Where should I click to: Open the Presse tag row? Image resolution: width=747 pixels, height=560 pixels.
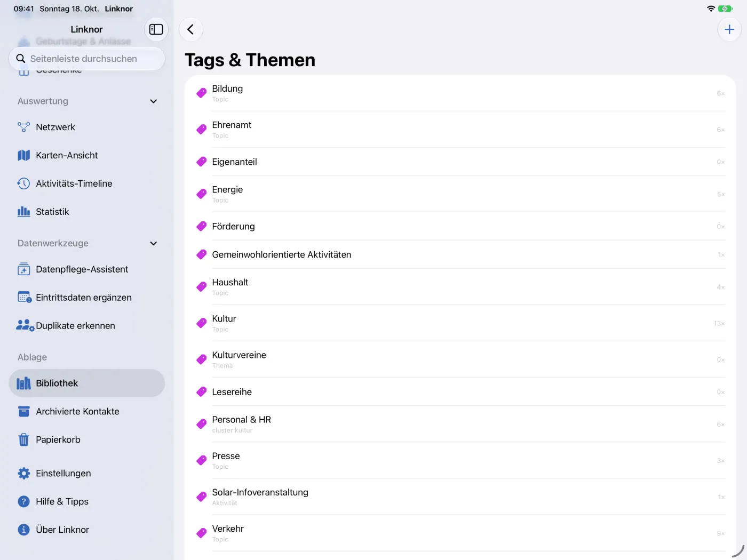[x=460, y=460]
